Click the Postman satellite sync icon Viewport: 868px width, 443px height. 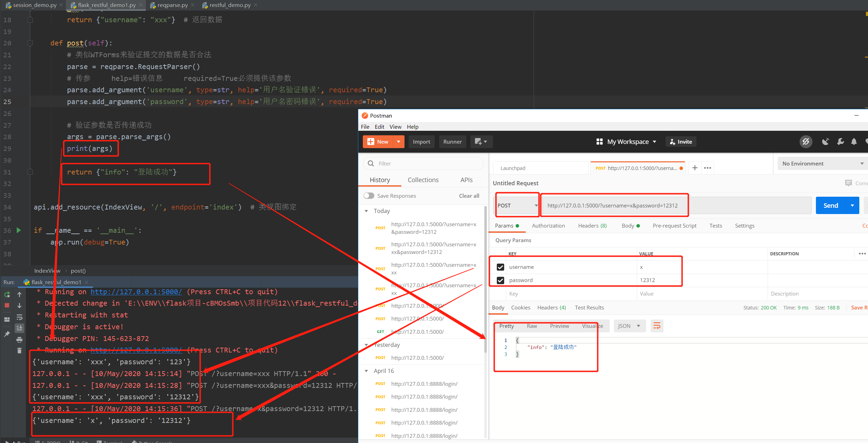(825, 142)
